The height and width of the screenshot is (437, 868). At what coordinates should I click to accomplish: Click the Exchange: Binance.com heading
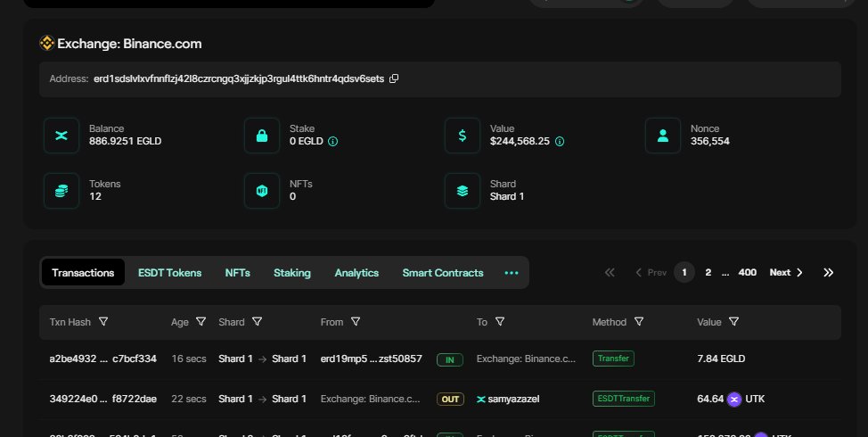tap(129, 44)
